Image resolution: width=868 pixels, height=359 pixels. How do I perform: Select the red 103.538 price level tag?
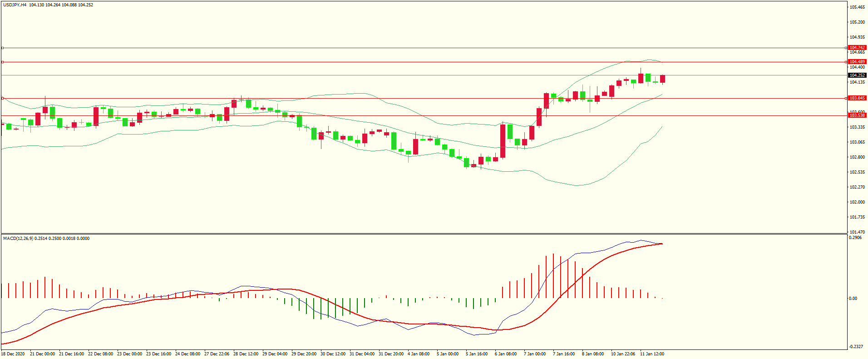(x=857, y=115)
